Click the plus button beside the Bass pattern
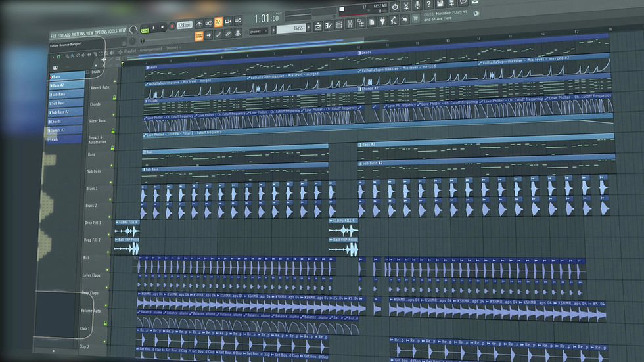Image resolution: width=644 pixels, height=362 pixels. 309,28
